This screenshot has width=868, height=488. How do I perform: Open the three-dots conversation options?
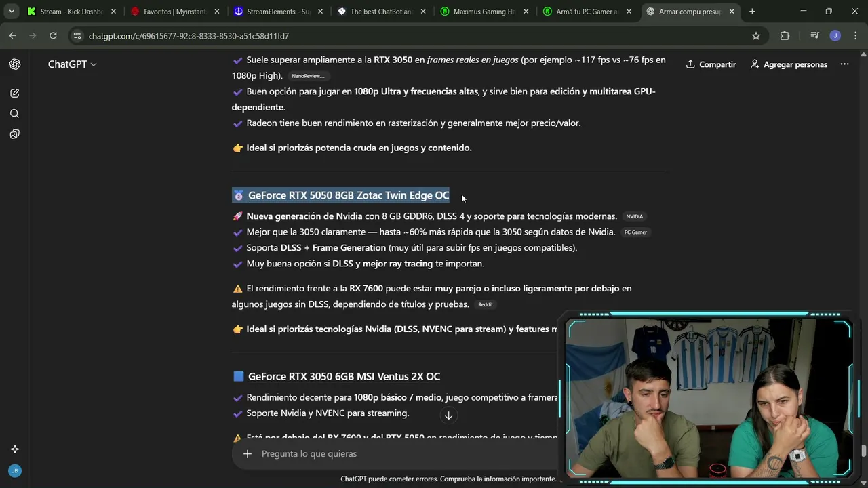click(x=844, y=64)
